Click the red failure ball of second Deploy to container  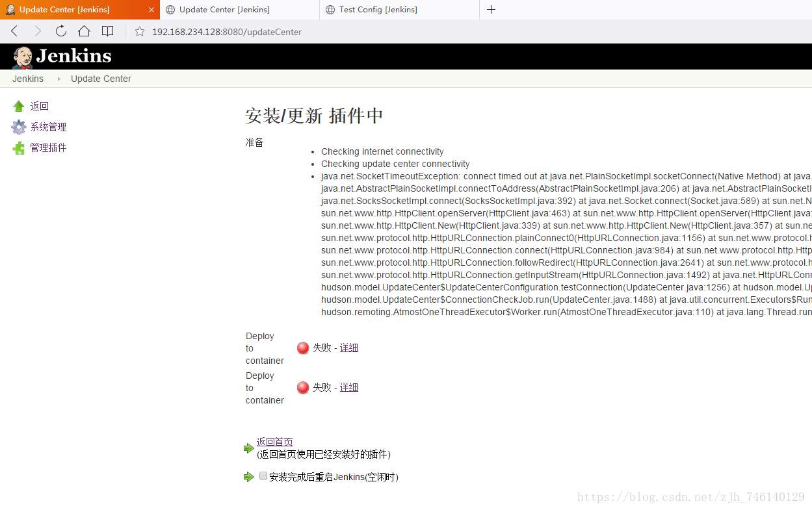[x=303, y=388]
